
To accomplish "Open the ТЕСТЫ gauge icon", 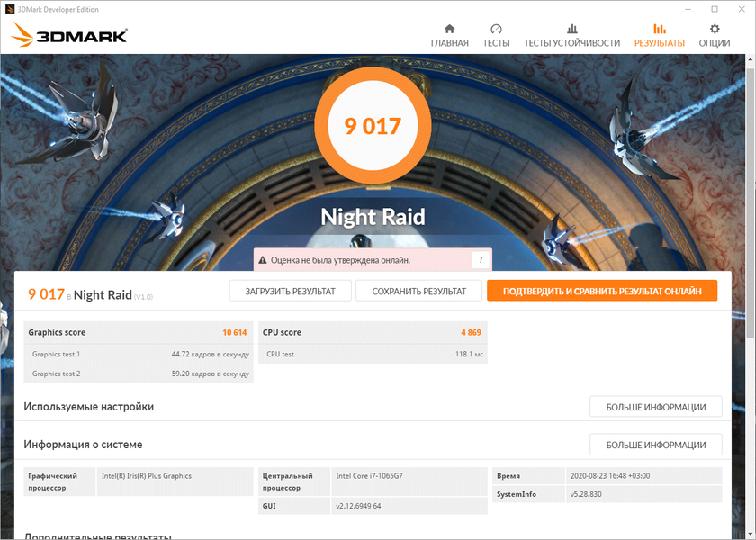I will [x=496, y=29].
